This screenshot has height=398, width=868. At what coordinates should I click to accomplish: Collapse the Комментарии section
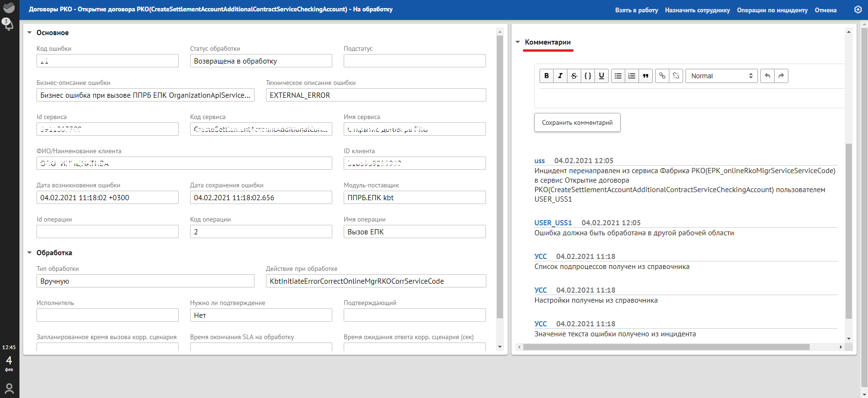point(518,42)
